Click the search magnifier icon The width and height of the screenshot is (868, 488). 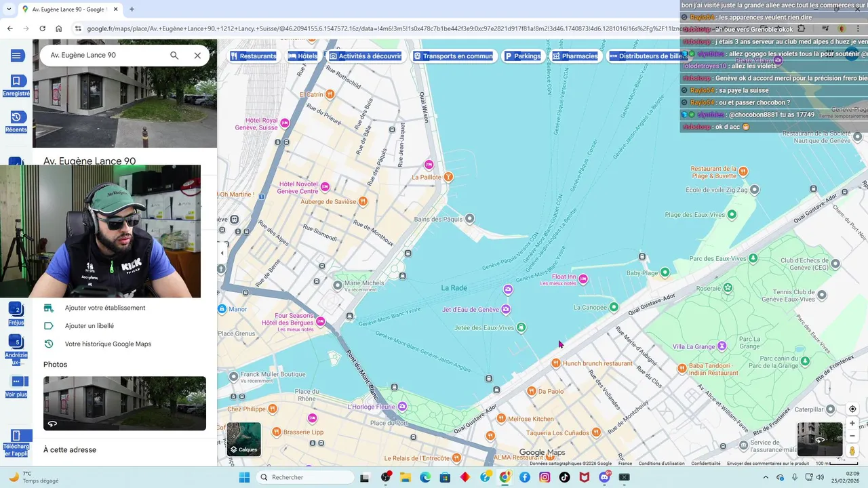pyautogui.click(x=174, y=56)
